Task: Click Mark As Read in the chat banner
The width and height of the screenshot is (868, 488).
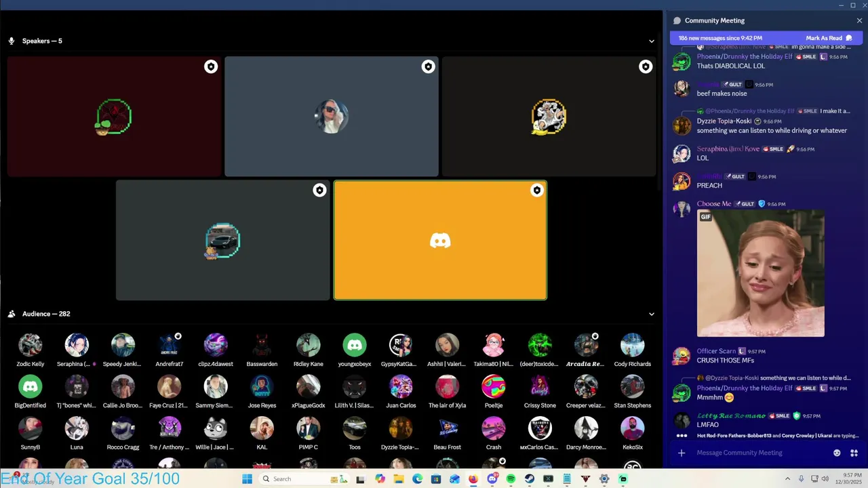Action: (x=829, y=38)
